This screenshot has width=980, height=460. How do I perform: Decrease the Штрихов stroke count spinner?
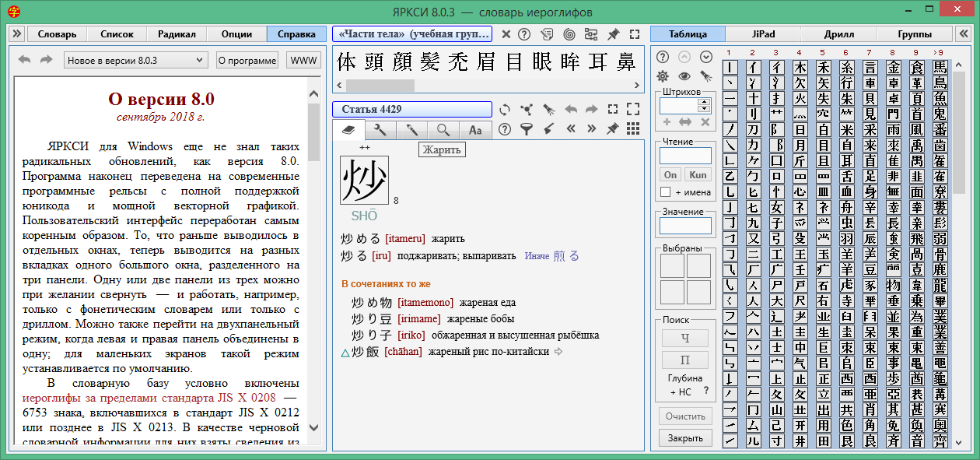704,110
